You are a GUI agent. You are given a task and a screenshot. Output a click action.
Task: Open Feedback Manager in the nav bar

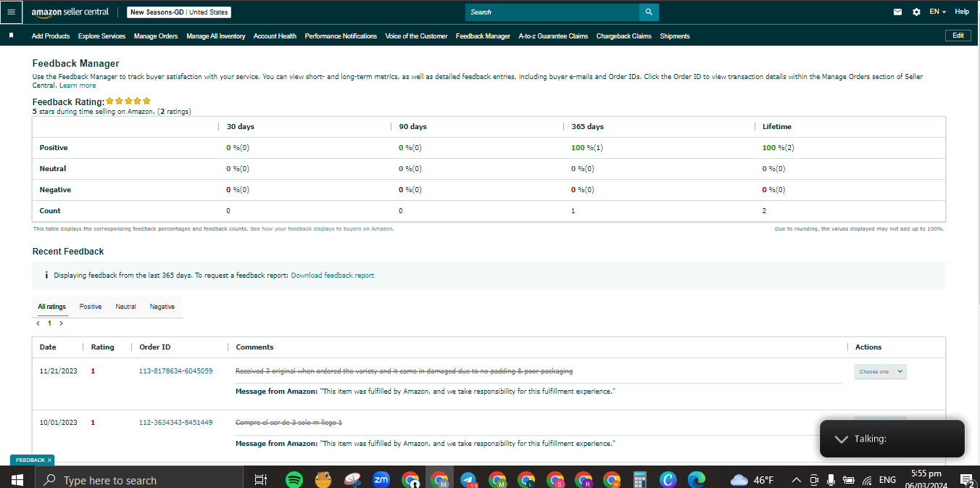tap(483, 36)
